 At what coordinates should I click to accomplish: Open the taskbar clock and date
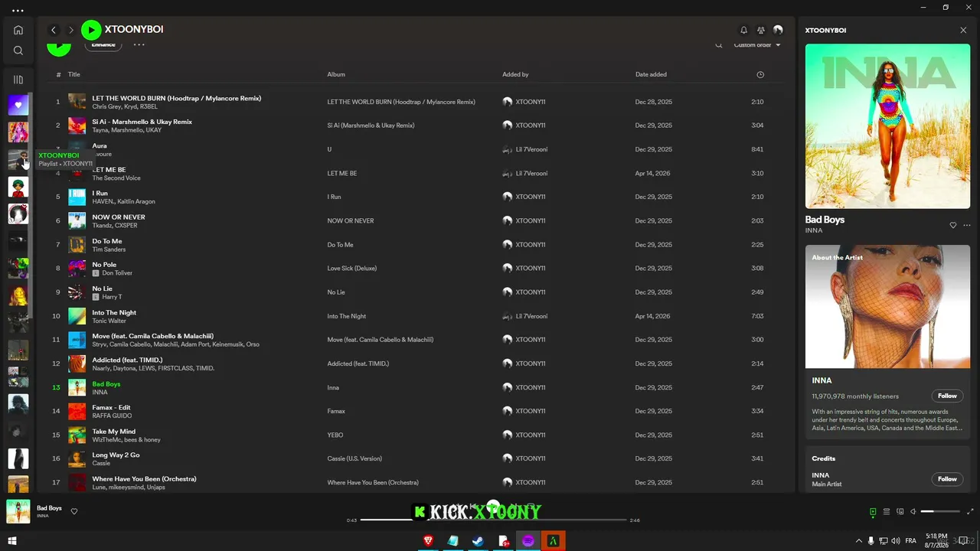pos(936,540)
